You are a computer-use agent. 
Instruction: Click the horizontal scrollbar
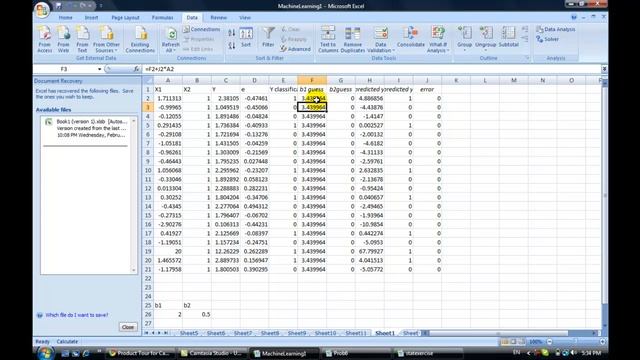tap(510, 333)
